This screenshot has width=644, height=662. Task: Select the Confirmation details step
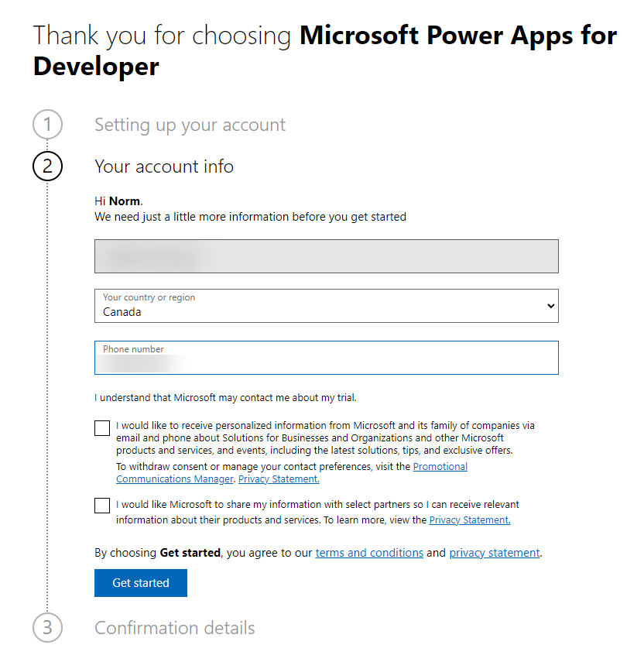174,628
